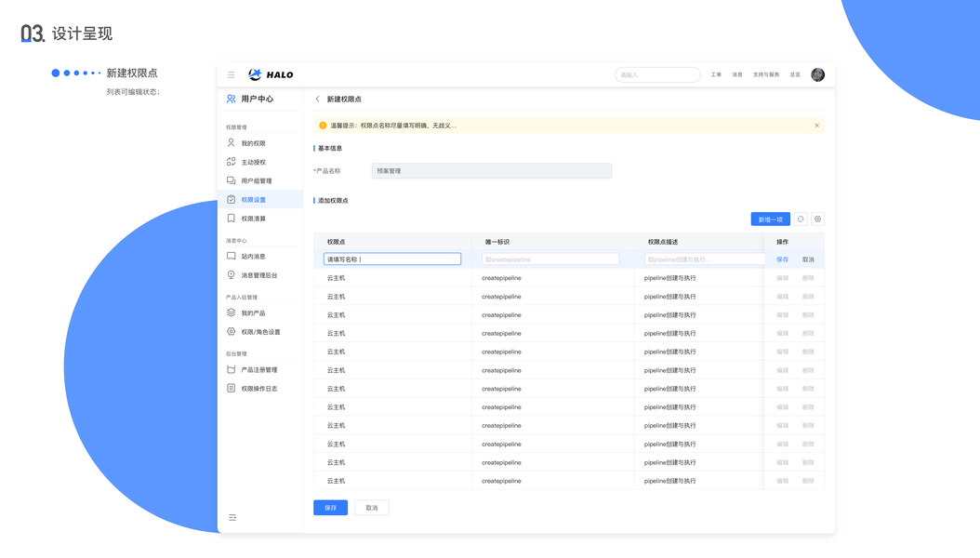The width and height of the screenshot is (980, 558).
Task: Click the 用户中心 users icon
Action: point(232,99)
